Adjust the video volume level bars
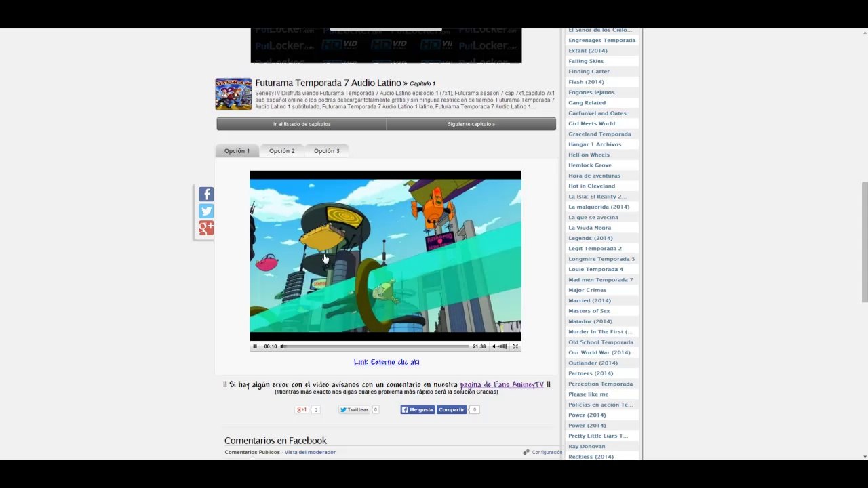The height and width of the screenshot is (488, 868). tap(502, 346)
